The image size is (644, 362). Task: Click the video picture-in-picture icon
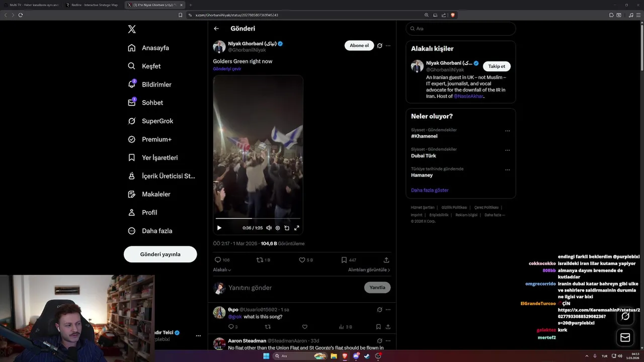click(287, 228)
